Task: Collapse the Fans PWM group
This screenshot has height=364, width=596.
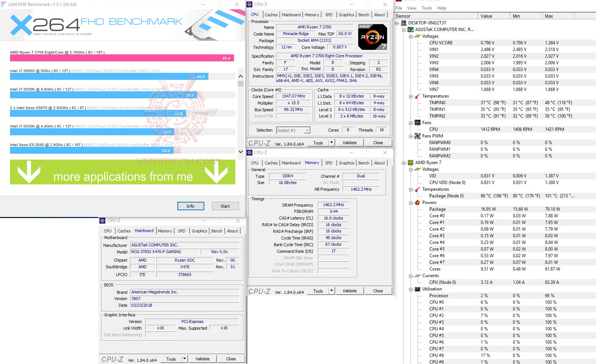Action: [411, 136]
